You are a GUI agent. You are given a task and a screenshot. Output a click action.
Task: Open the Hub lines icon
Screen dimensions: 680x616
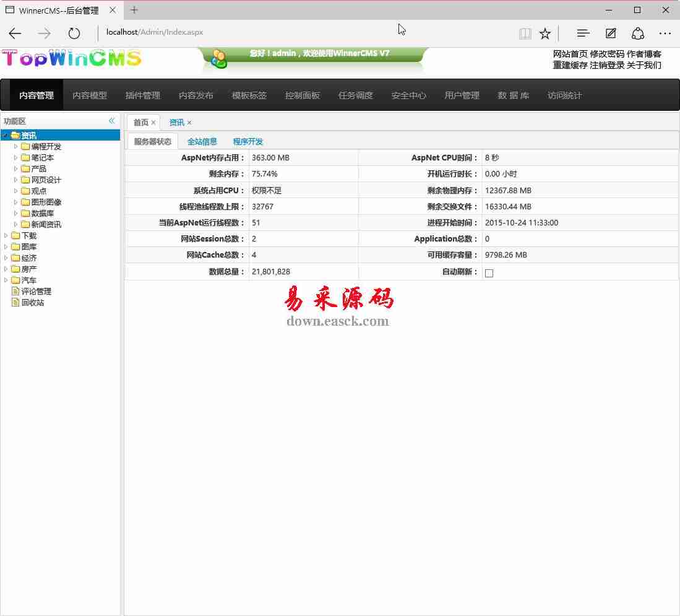point(583,33)
